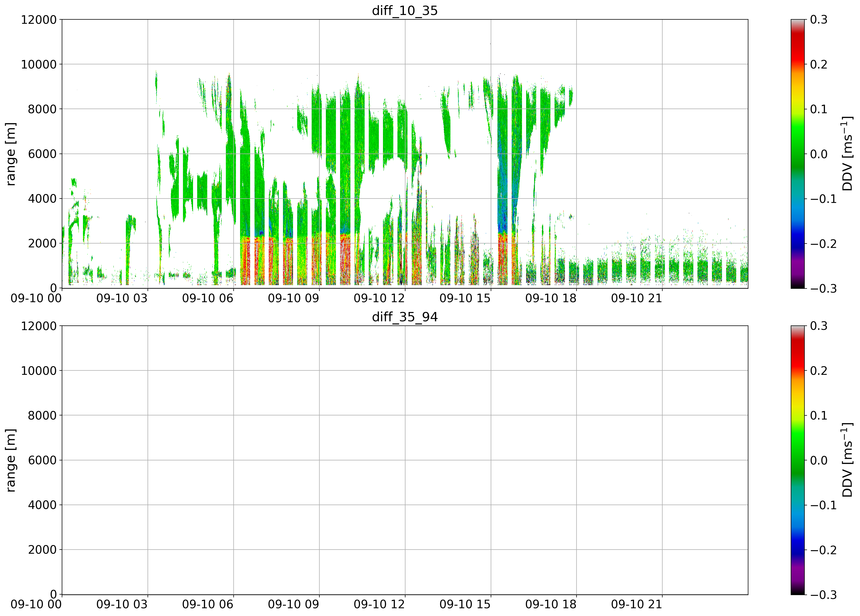Screen dimensions: 860x616
Task: Click the bottom plot's 12000 y-axis tick
Action: (x=39, y=326)
